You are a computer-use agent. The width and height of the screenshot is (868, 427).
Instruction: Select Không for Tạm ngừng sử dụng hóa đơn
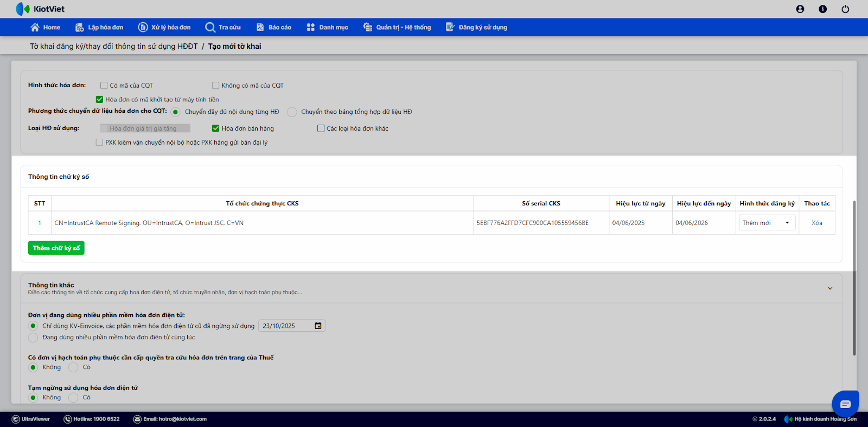click(x=33, y=398)
